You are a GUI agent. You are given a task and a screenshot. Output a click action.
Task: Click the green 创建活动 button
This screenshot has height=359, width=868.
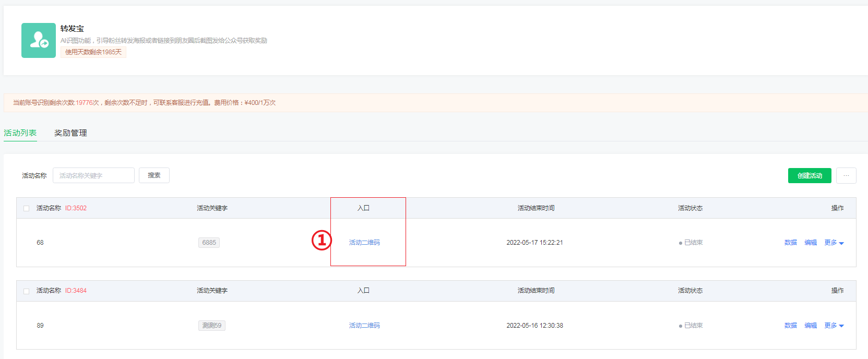tap(810, 176)
